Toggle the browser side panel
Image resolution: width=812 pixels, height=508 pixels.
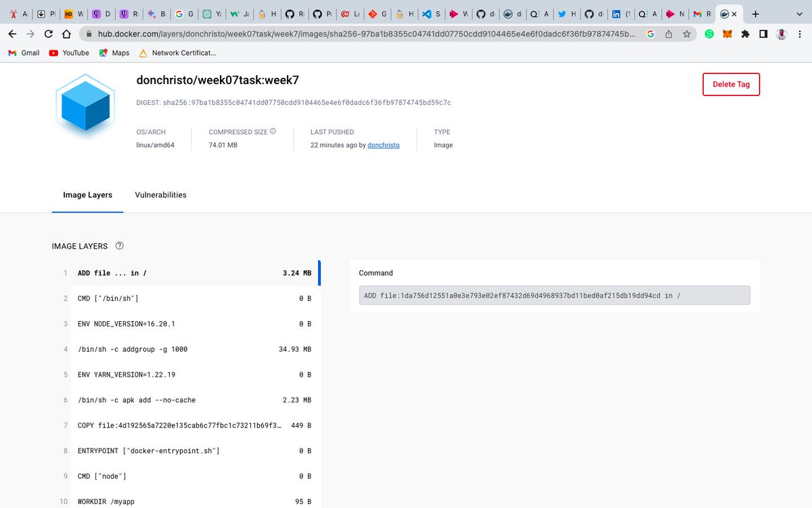click(x=763, y=34)
